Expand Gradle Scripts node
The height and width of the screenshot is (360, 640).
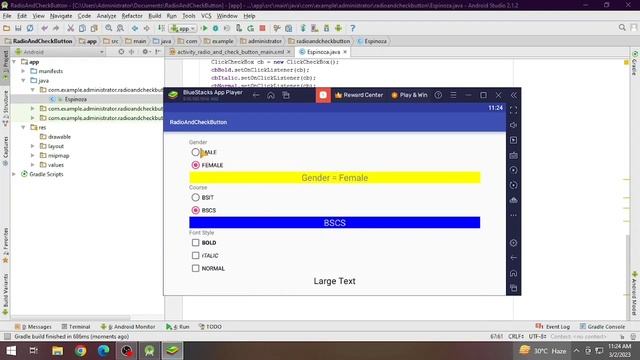(14, 174)
